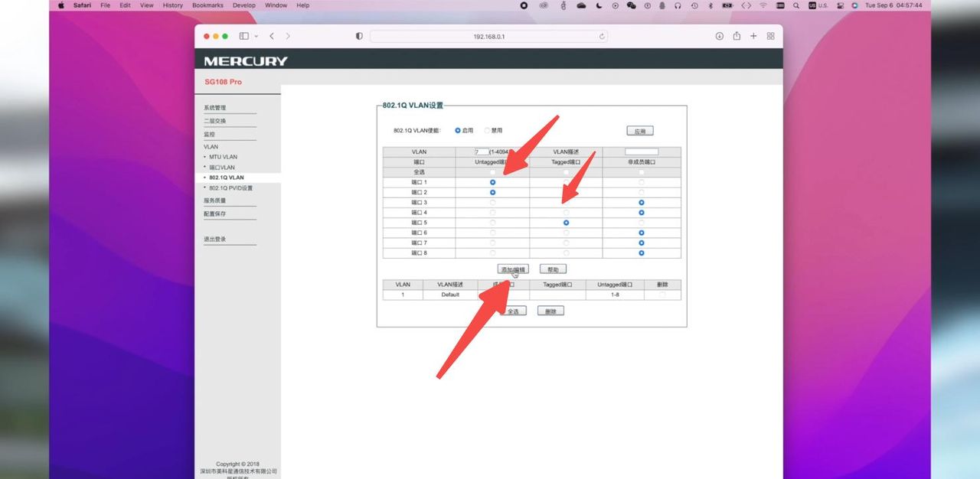Show the Safari sidebar

(243, 36)
